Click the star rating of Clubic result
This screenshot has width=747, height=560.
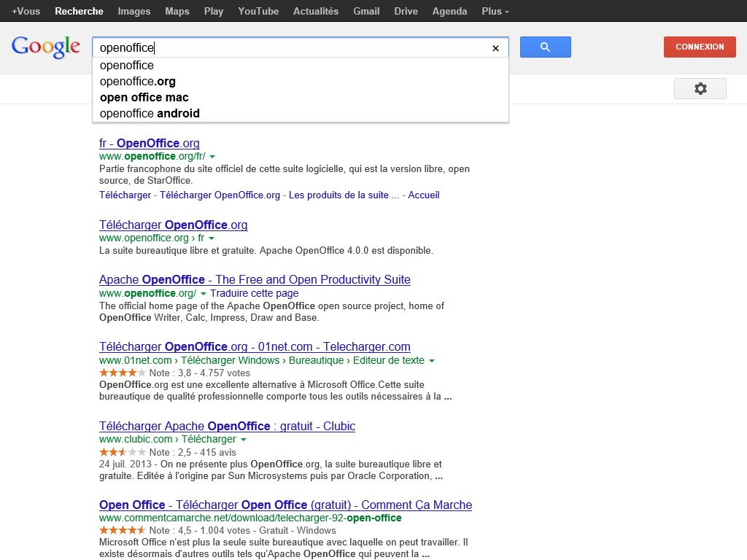[x=123, y=452]
